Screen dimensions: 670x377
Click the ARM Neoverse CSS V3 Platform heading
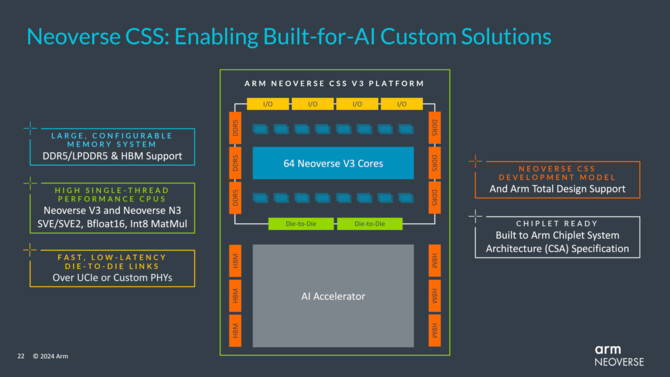(x=334, y=83)
